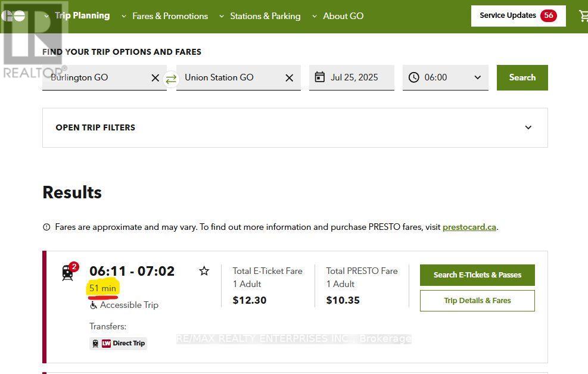
Task: Open the Stations & Parking menu
Action: (265, 16)
